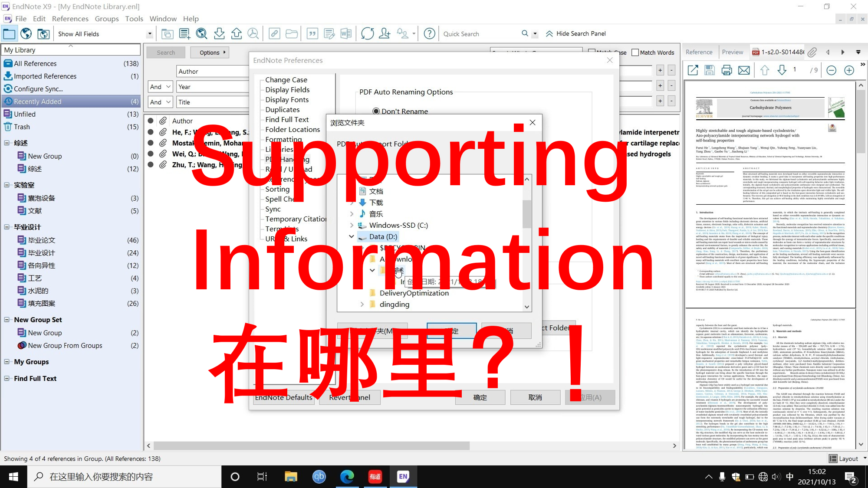The width and height of the screenshot is (868, 488).
Task: Click the Export references icon
Action: tap(236, 33)
